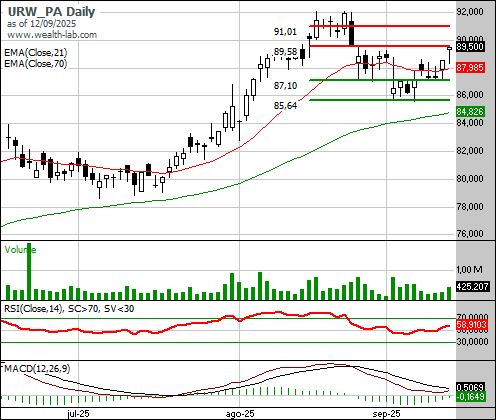Click the 0,5069 MACD value tag
496x420 pixels.
[x=470, y=387]
